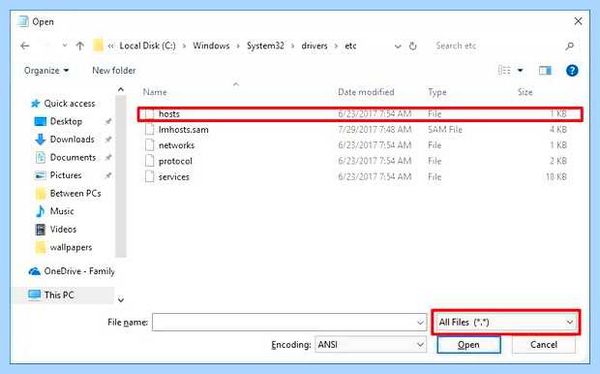Screen dimensions: 600x374
Task: Open Pictures in the sidebar
Action: pyautogui.click(x=65, y=175)
